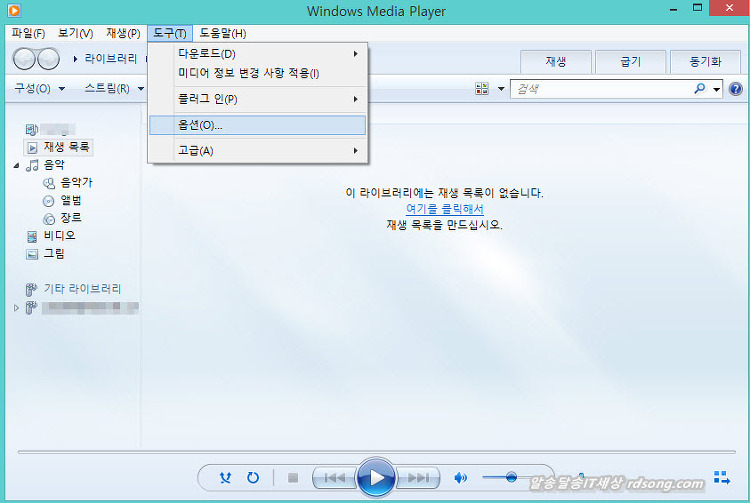This screenshot has height=503, width=750.
Task: Click inside the 검색 search field
Action: tap(600, 89)
